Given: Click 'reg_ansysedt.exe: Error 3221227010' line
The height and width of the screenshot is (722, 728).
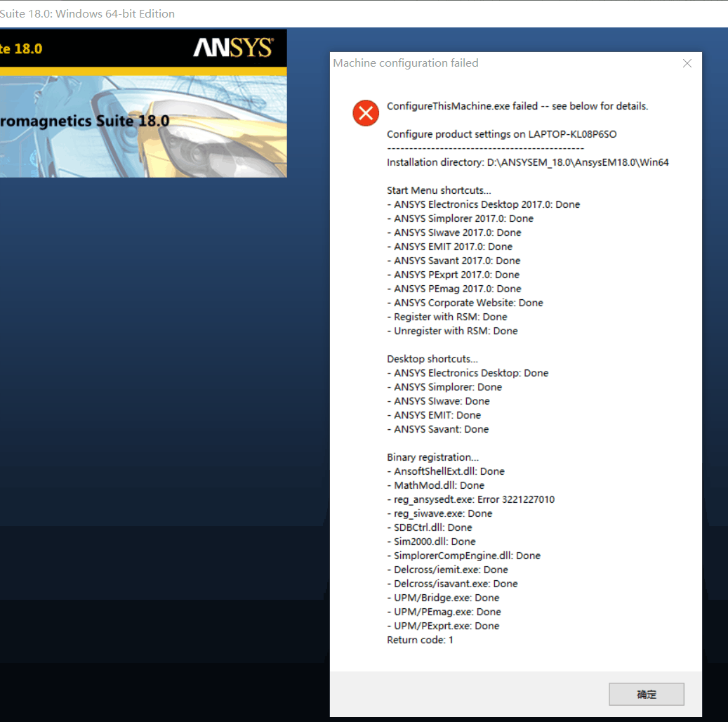Looking at the screenshot, I should [471, 499].
